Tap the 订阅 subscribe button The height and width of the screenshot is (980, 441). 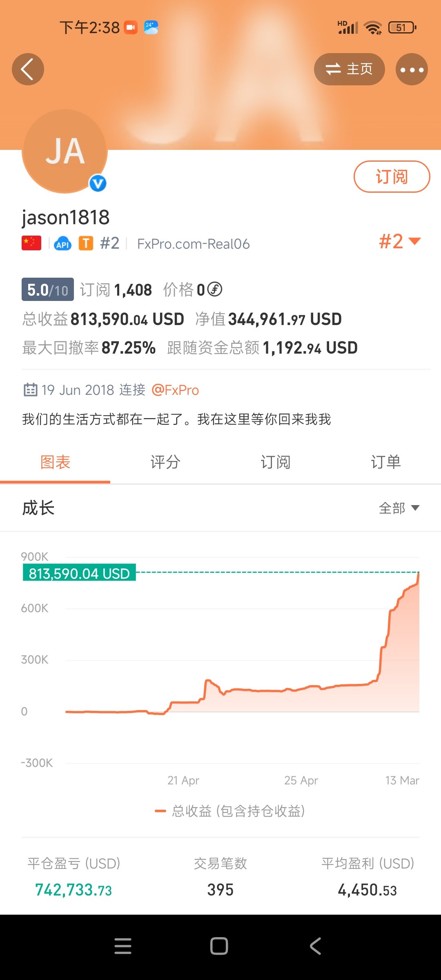pyautogui.click(x=392, y=177)
